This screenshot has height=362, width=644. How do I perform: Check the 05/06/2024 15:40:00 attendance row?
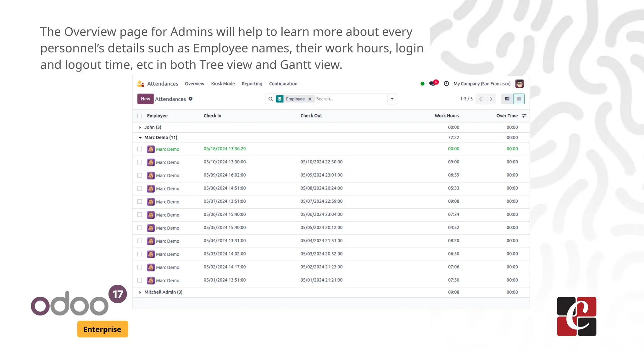[140, 215]
